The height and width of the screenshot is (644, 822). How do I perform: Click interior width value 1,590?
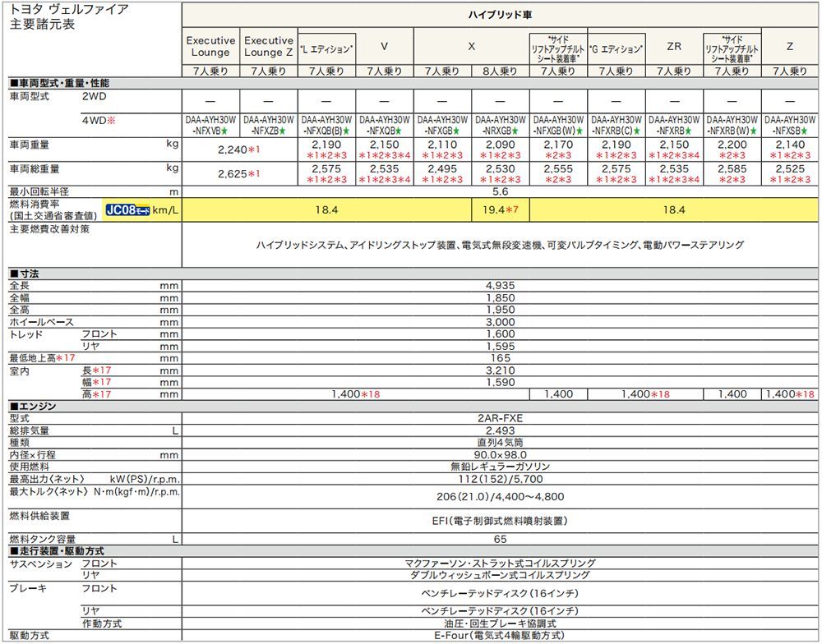pyautogui.click(x=500, y=382)
